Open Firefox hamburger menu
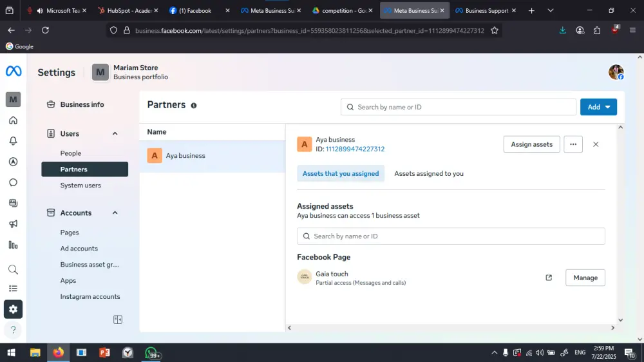The width and height of the screenshot is (644, 362). pyautogui.click(x=632, y=30)
